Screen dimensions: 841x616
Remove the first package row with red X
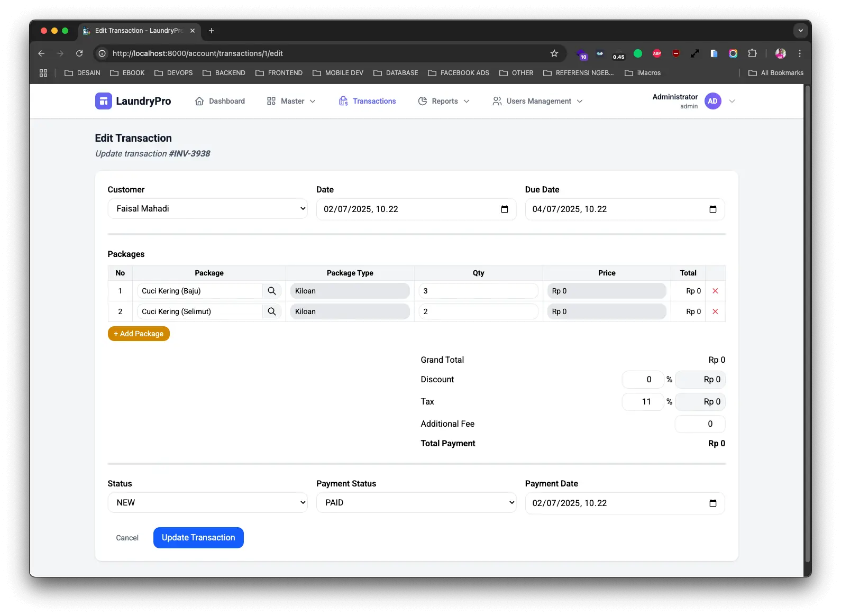(715, 291)
